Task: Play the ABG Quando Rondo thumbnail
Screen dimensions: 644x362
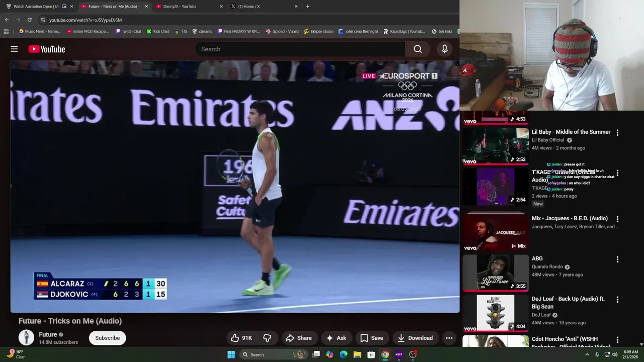Action: point(495,273)
